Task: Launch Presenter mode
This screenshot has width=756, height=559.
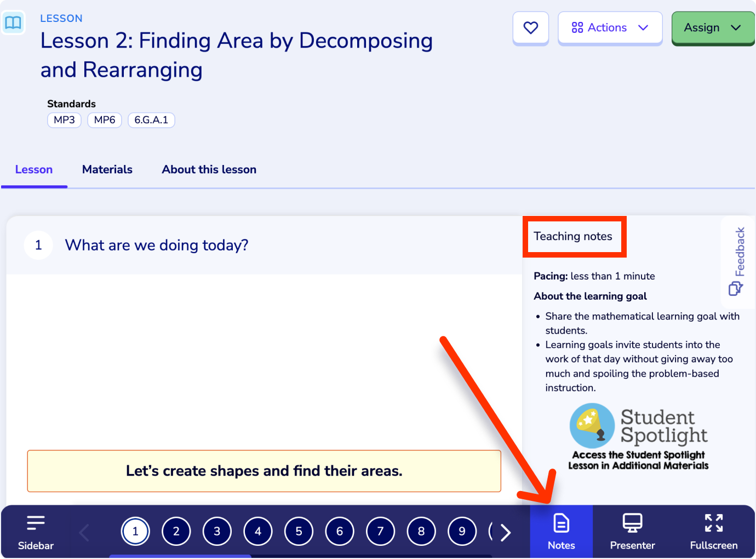Action: pyautogui.click(x=632, y=532)
